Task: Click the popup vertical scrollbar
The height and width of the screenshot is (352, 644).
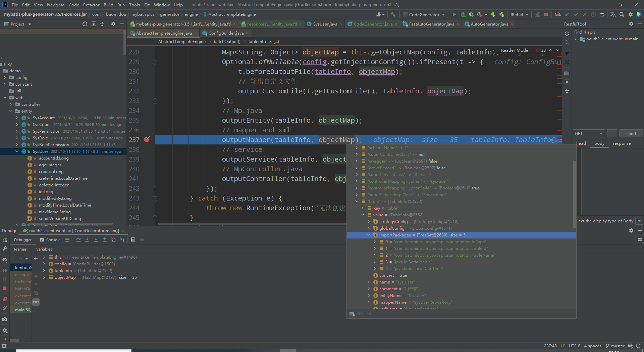Action: tap(574, 195)
